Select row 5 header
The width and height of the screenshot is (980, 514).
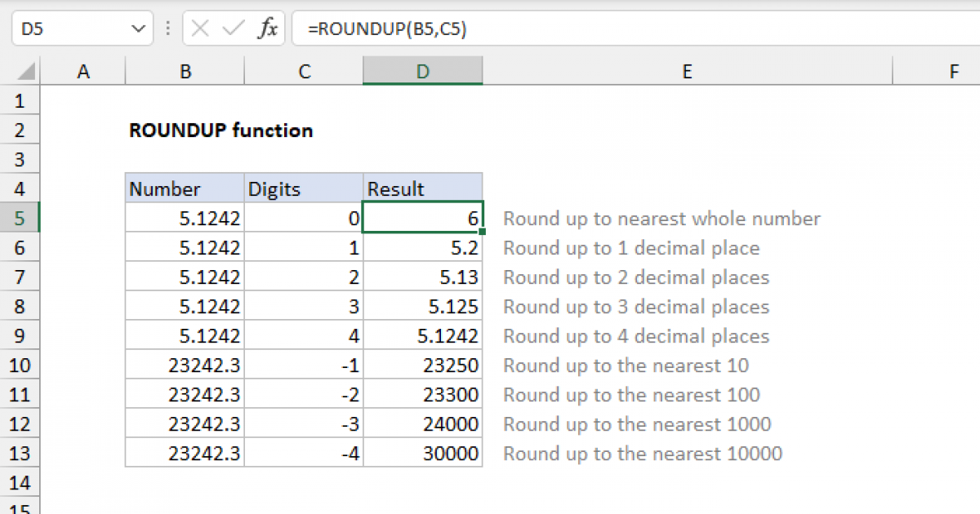[20, 219]
